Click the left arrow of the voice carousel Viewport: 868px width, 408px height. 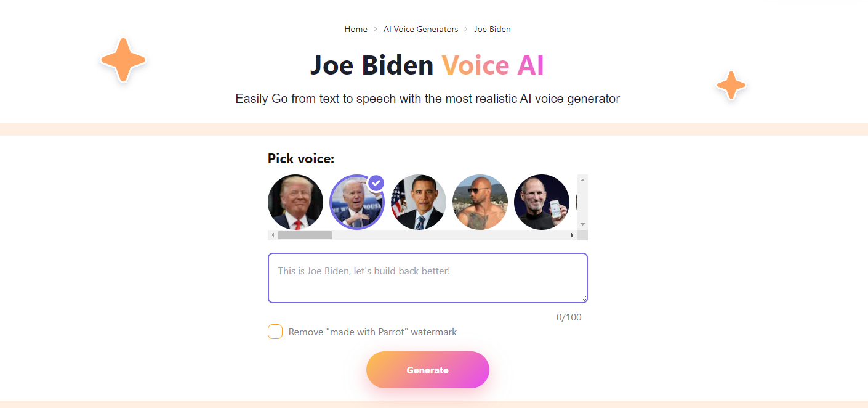pos(271,235)
